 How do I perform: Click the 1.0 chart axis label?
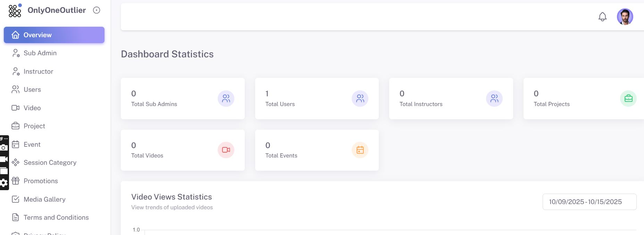[x=136, y=230]
